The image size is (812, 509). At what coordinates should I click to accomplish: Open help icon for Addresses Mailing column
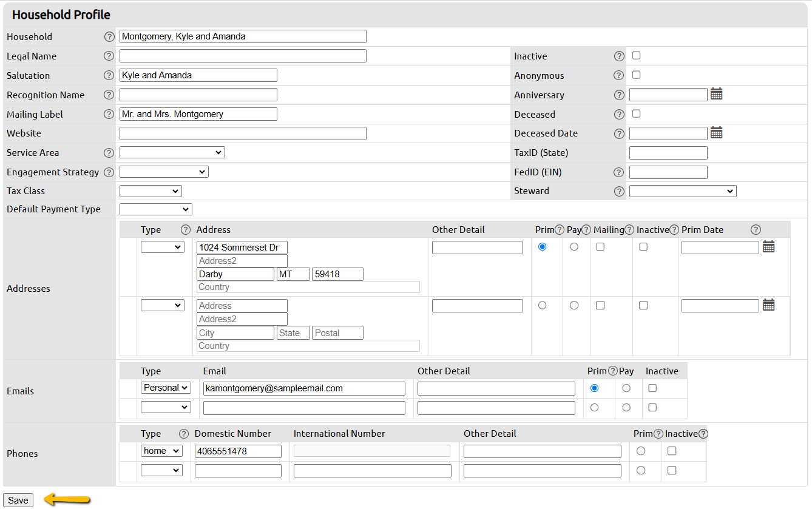[x=629, y=229]
